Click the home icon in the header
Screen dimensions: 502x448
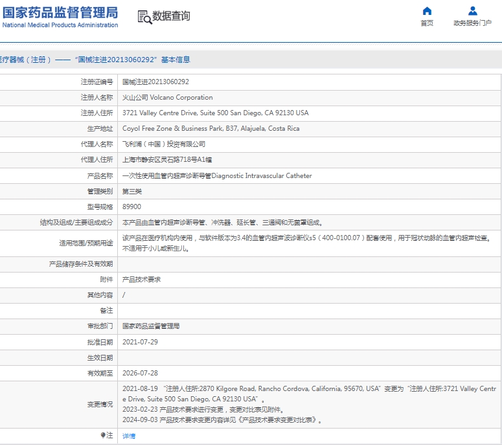pyautogui.click(x=427, y=11)
